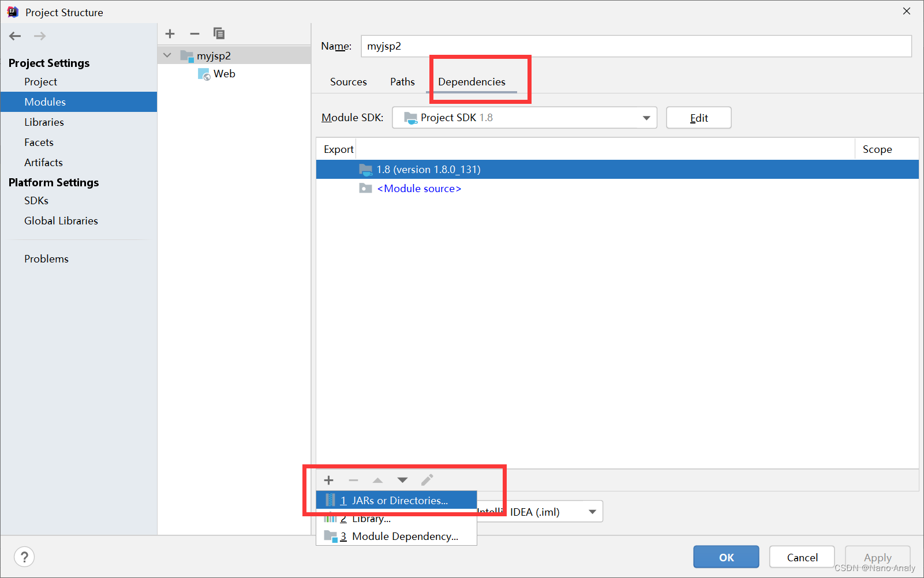
Task: Choose Library option from popup menu
Action: coord(396,519)
